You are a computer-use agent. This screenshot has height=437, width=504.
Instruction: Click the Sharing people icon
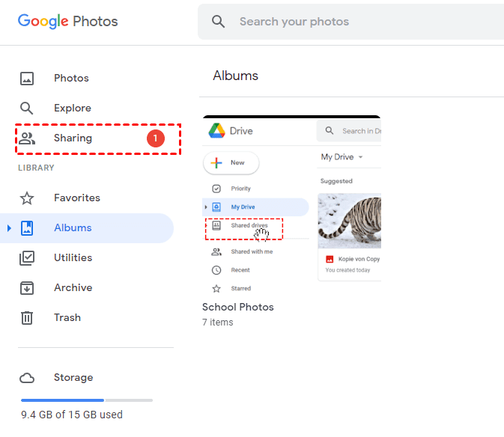click(27, 138)
